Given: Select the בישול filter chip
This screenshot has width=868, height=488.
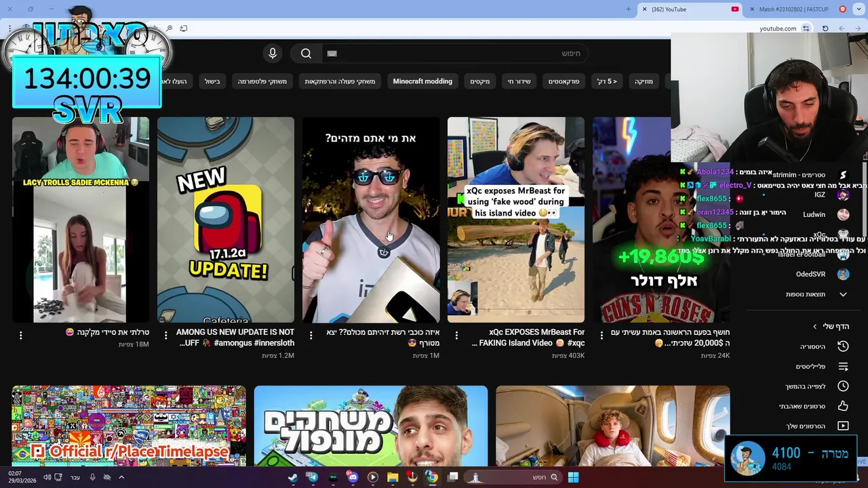Looking at the screenshot, I should pyautogui.click(x=212, y=81).
